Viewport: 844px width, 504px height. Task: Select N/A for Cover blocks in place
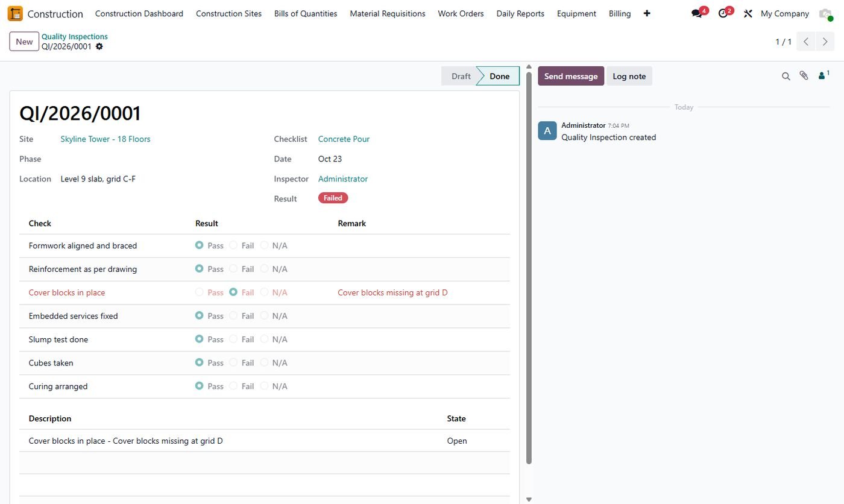(x=264, y=292)
